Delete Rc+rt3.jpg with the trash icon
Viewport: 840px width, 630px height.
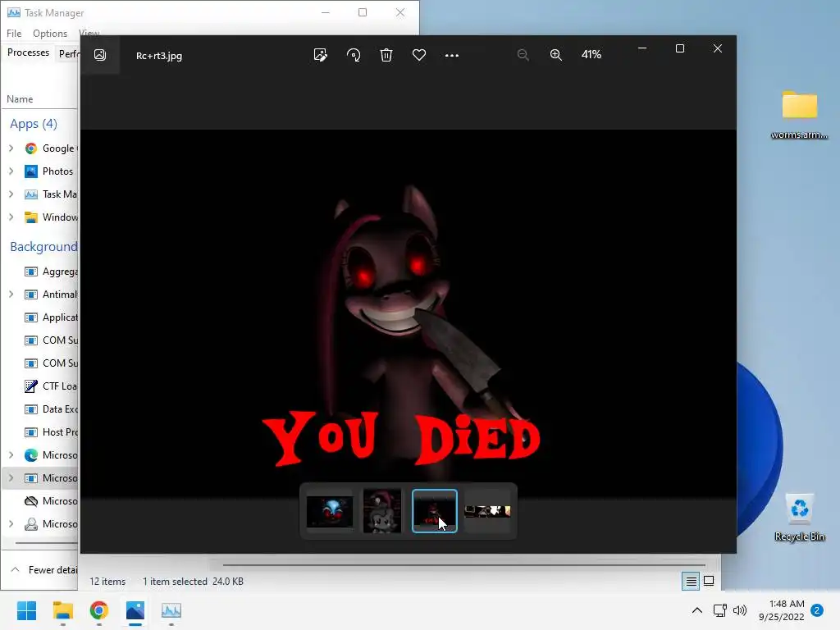coord(386,55)
